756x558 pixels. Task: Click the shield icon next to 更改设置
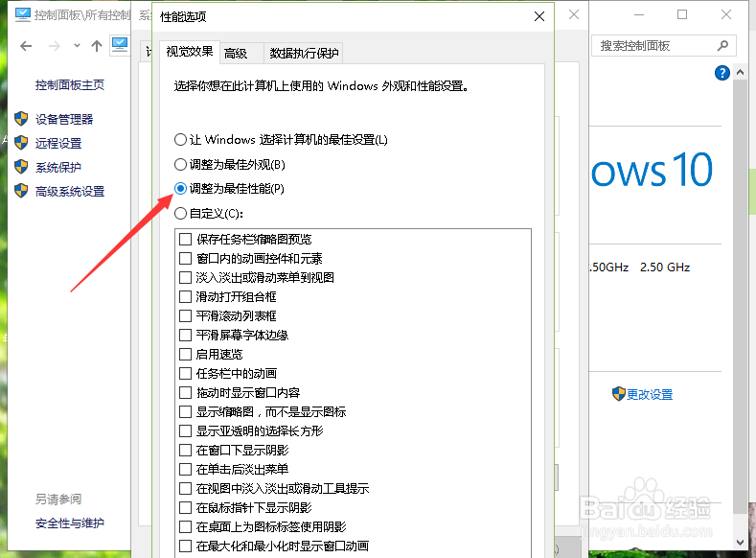(619, 394)
